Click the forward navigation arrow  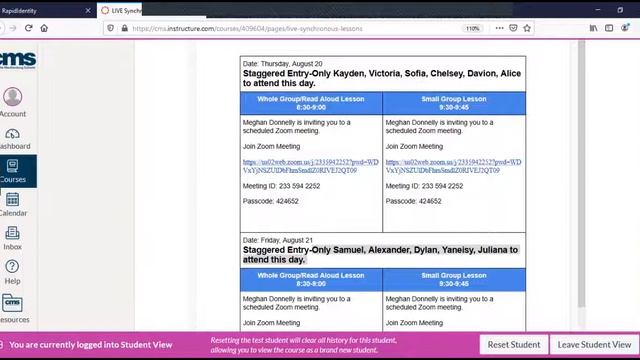13,28
